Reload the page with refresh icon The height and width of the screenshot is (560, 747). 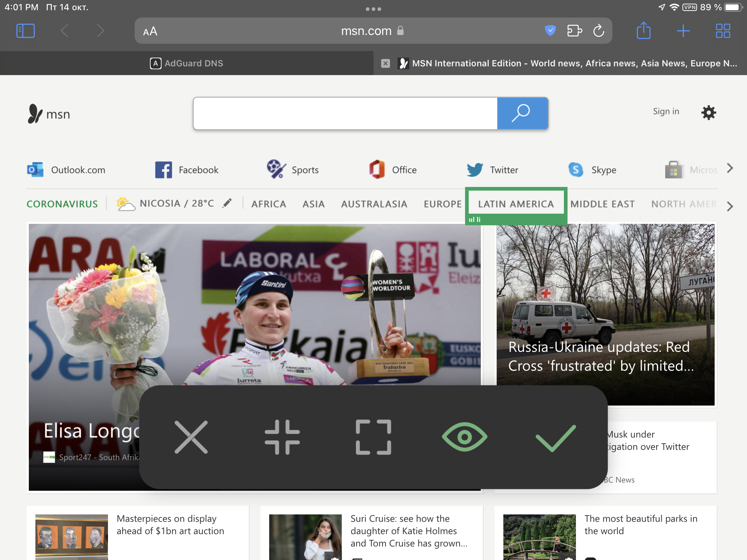(599, 31)
